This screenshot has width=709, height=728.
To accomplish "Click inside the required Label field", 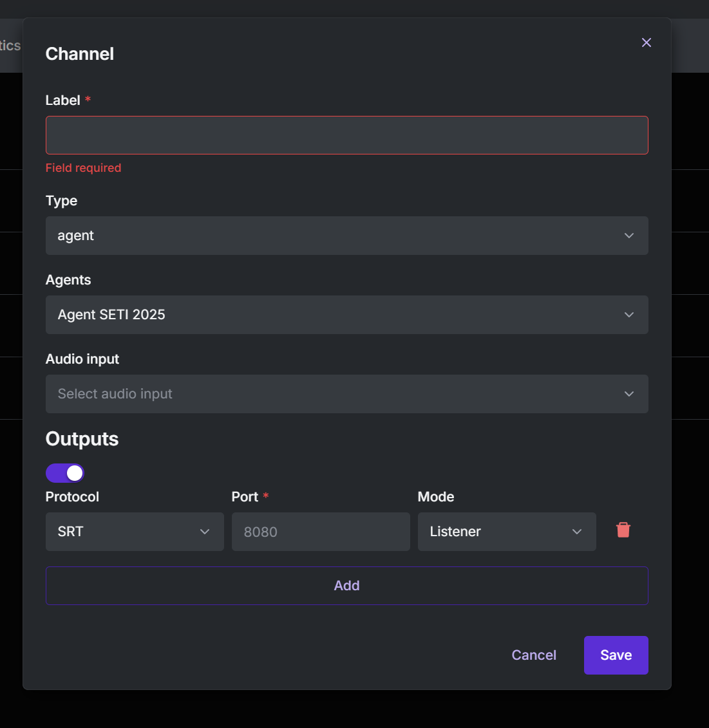I will tap(347, 135).
